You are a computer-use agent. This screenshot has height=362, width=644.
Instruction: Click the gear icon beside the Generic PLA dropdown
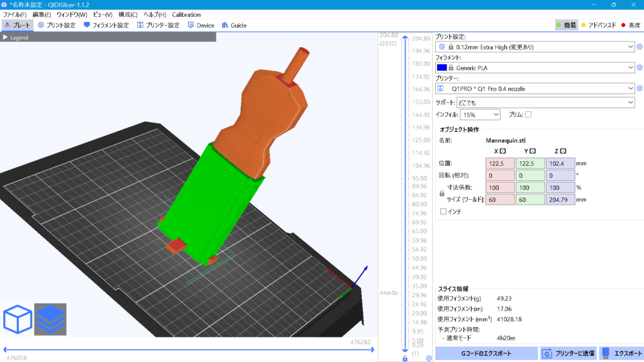(x=640, y=67)
